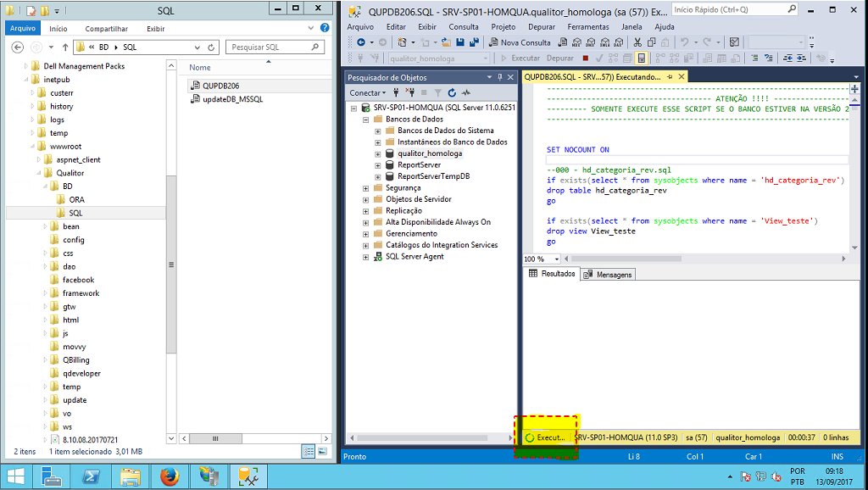The width and height of the screenshot is (868, 490).
Task: Select the Qualitor folder in tree
Action: (70, 173)
